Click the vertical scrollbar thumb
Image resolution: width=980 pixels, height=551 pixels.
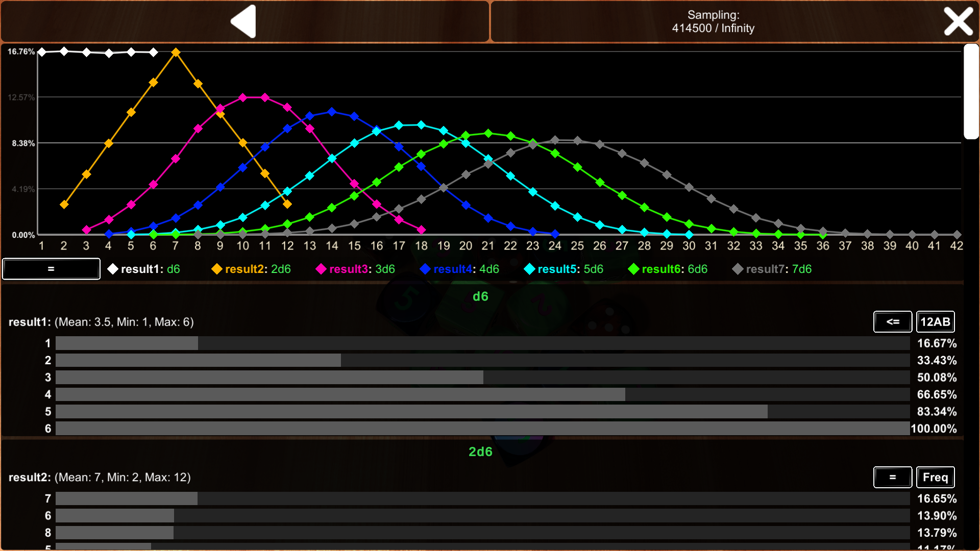pyautogui.click(x=970, y=92)
